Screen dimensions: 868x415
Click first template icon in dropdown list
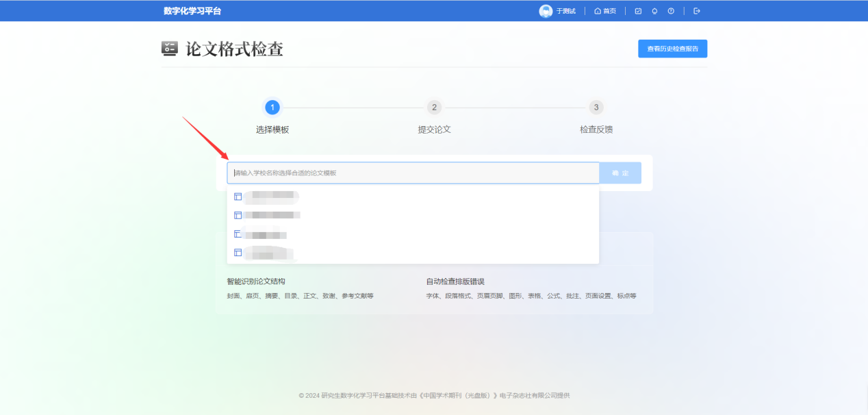click(x=238, y=197)
